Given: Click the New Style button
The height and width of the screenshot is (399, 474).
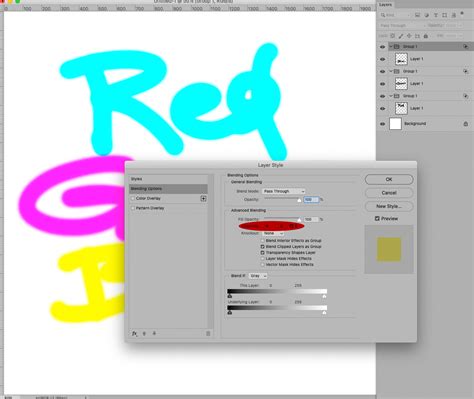Looking at the screenshot, I should coord(389,206).
